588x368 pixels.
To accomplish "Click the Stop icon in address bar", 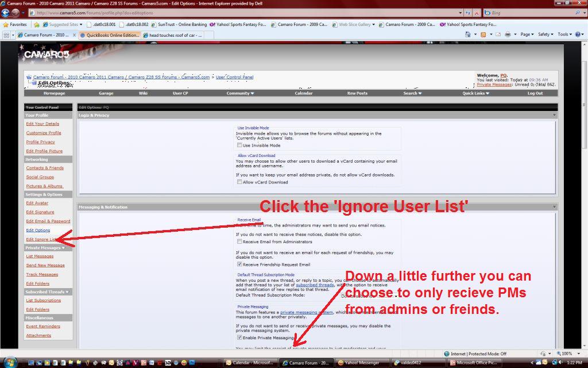I will pyautogui.click(x=476, y=12).
